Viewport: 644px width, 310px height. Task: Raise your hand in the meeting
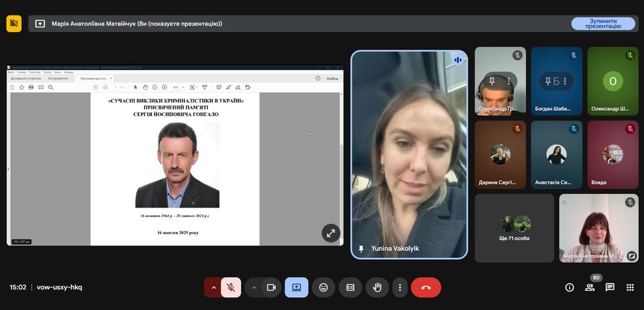point(377,287)
